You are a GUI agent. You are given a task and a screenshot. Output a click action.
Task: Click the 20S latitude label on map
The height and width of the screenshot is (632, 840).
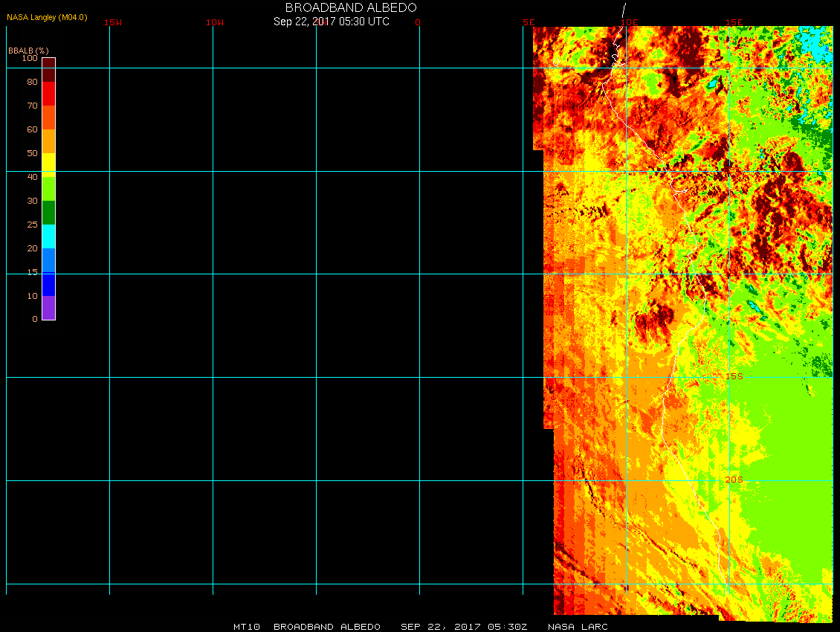point(734,480)
